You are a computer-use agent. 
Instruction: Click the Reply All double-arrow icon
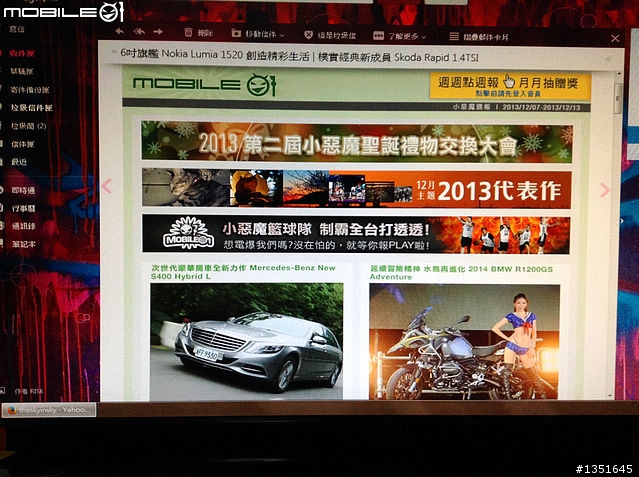click(139, 32)
